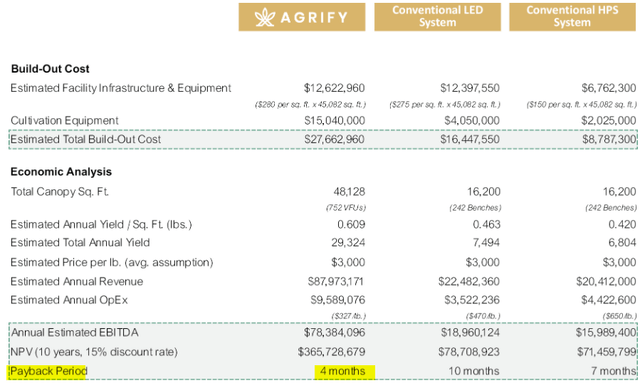Select the $8,787,300 total
Screen dimensions: 640x388
[609, 140]
